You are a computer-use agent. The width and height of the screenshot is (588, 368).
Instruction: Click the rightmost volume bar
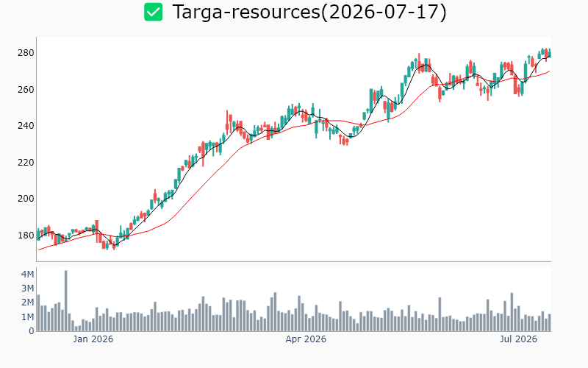550,322
